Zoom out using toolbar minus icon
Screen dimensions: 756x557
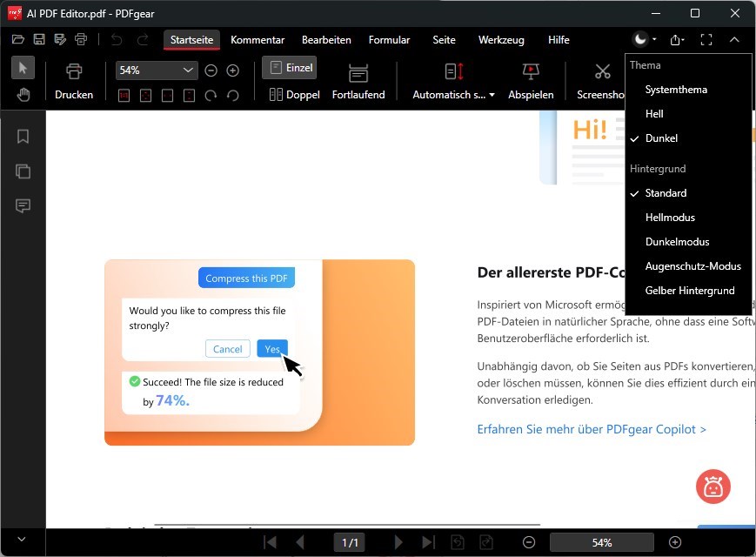[211, 70]
